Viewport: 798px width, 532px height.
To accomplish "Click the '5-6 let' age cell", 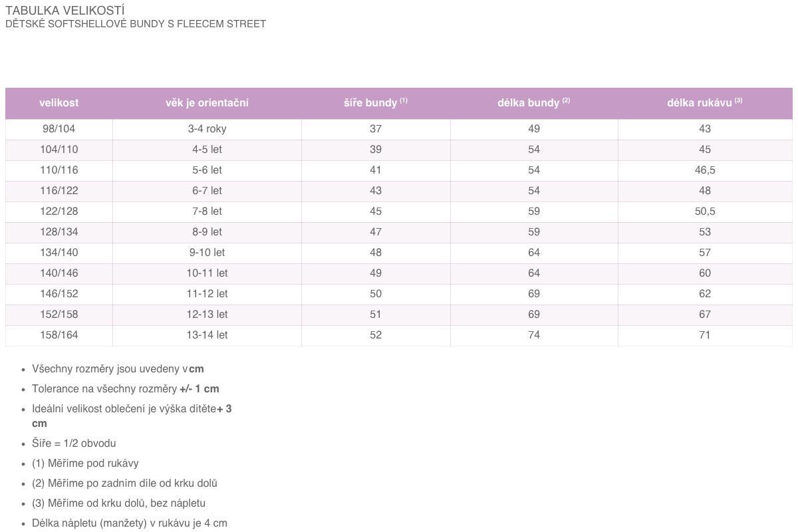I will click(x=207, y=170).
